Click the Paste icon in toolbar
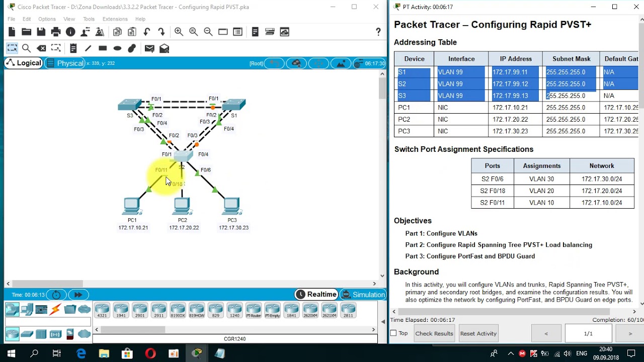644x362 pixels. pyautogui.click(x=132, y=32)
